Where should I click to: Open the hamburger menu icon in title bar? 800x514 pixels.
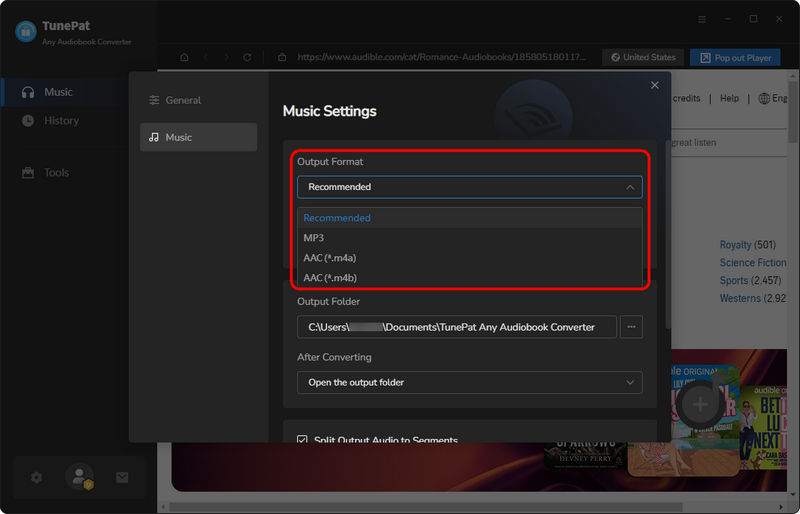[x=702, y=19]
